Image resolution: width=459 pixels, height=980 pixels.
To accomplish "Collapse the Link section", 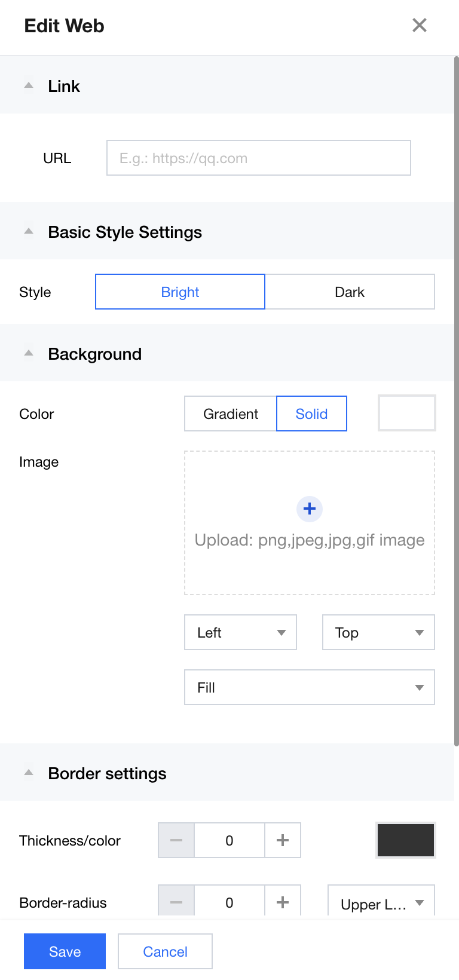I will pyautogui.click(x=29, y=86).
